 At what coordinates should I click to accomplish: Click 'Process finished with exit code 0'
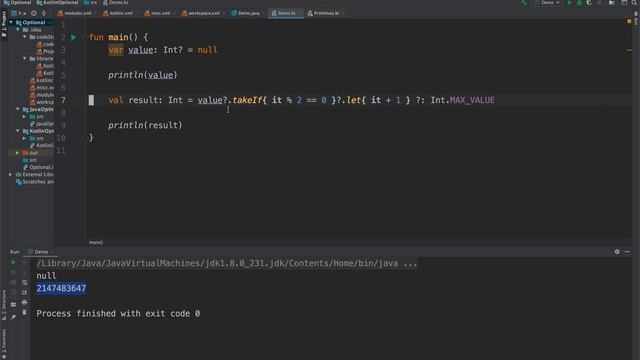(118, 313)
